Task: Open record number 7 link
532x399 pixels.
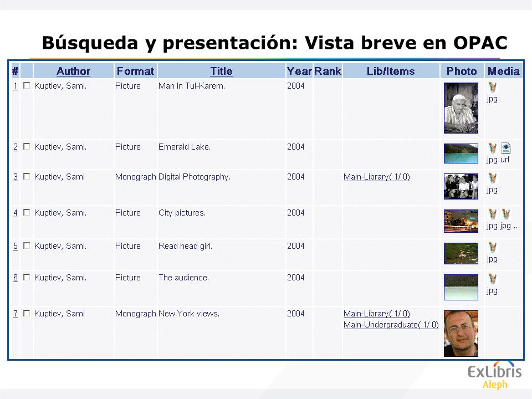Action: 16,314
